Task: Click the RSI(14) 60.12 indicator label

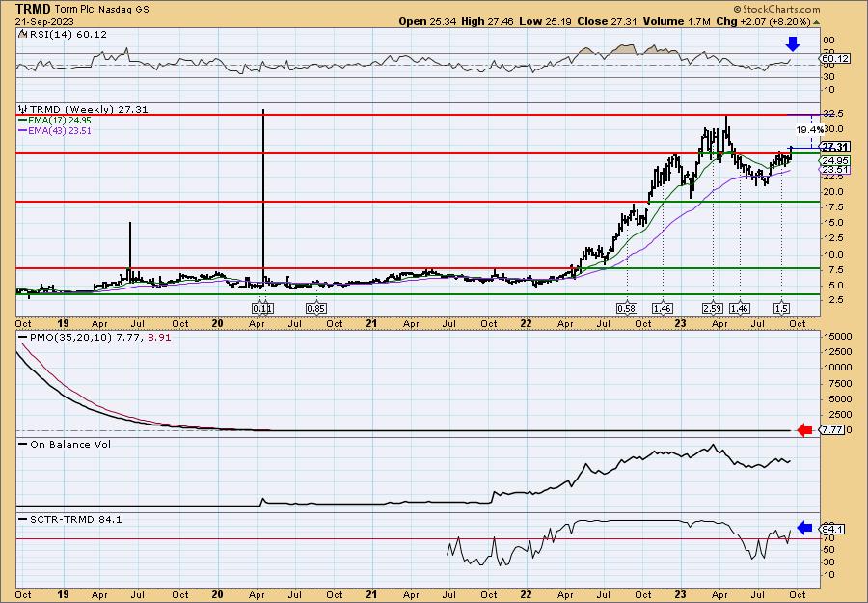Action: point(68,35)
